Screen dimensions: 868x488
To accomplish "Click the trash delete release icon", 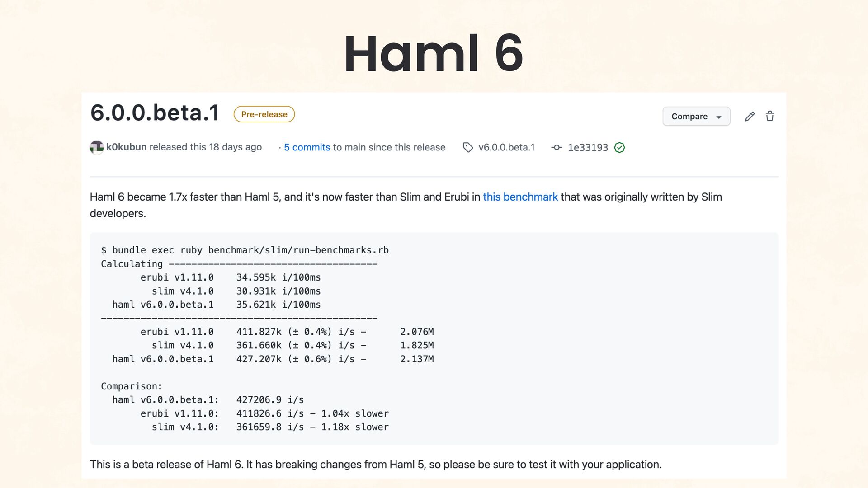I will tap(770, 116).
